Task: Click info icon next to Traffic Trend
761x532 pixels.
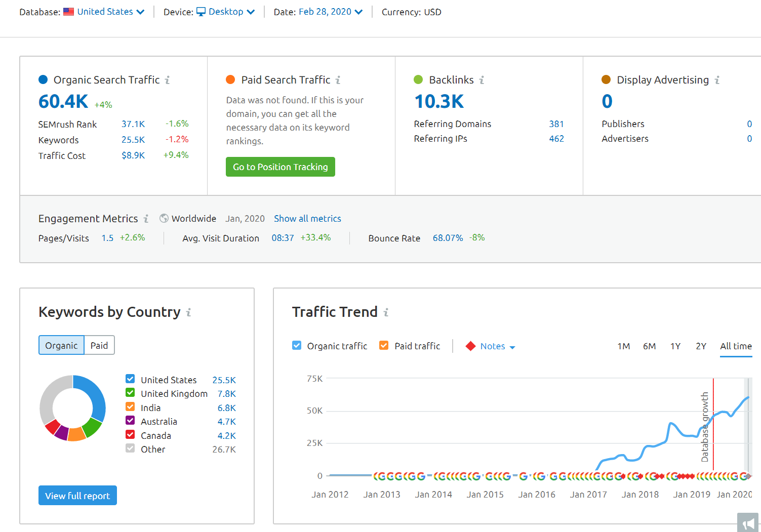Action: coord(386,312)
